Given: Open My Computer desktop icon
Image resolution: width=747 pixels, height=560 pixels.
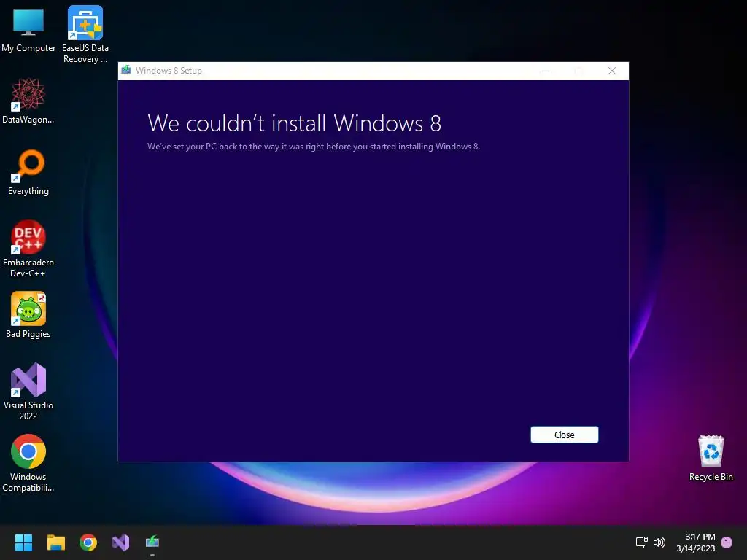Looking at the screenshot, I should point(28,29).
